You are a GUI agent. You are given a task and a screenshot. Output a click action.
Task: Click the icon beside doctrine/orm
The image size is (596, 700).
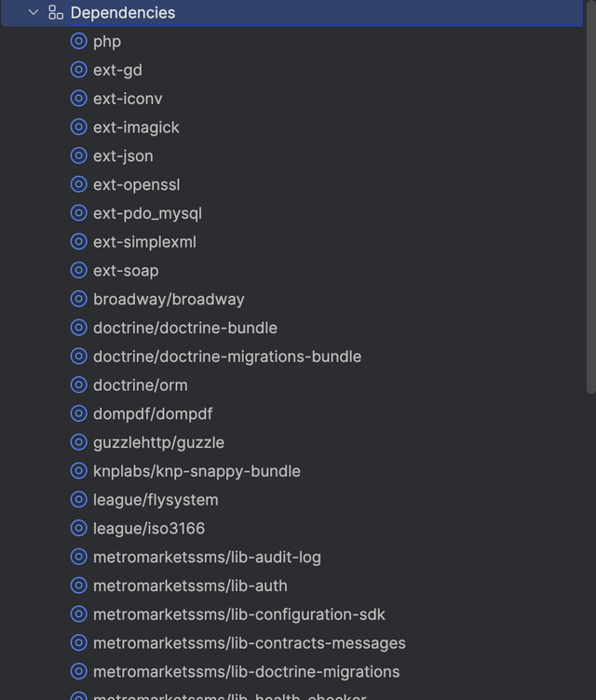pos(79,385)
